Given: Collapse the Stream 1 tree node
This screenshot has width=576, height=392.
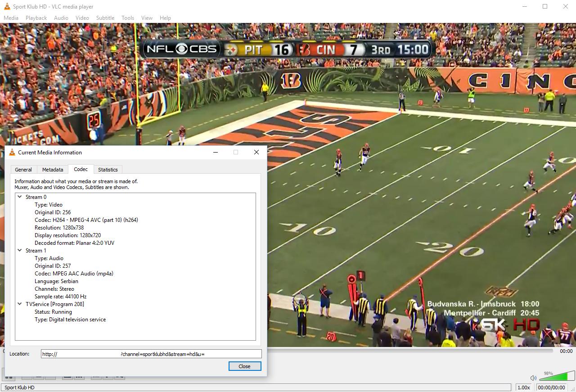Looking at the screenshot, I should 20,250.
